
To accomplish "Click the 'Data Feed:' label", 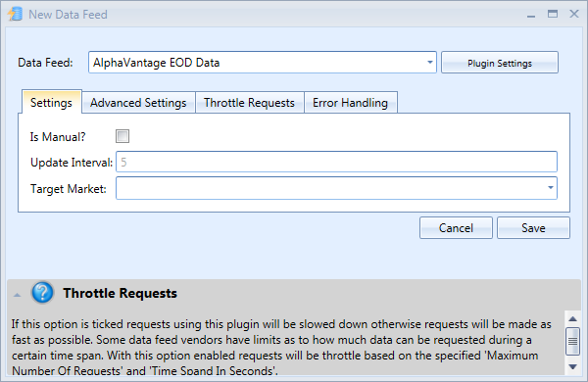I will (45, 63).
